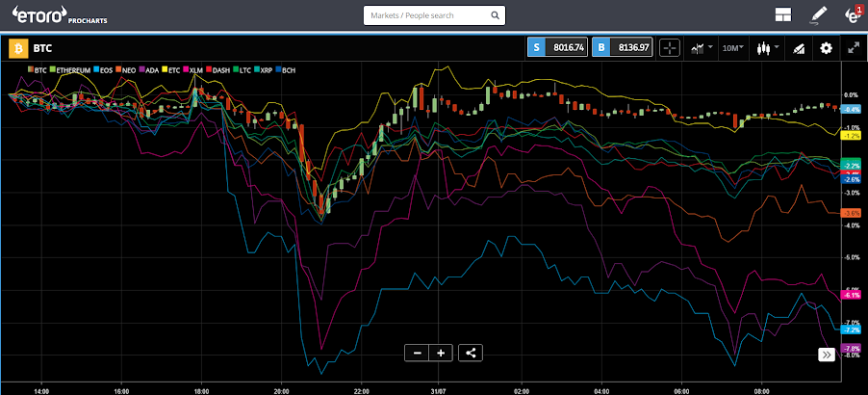
Task: Click the -0.4% BTC price label
Action: click(851, 110)
